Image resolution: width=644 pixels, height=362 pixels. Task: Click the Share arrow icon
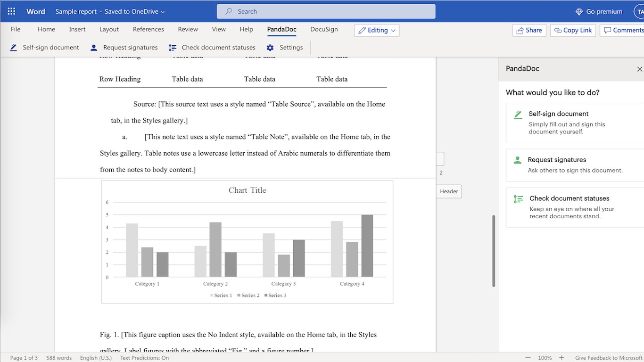pos(520,30)
